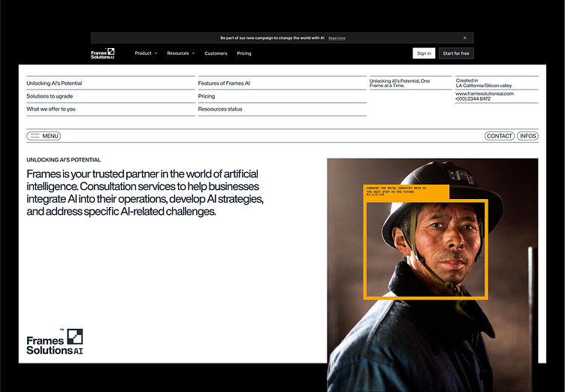Close the campaign announcement banner

(465, 38)
